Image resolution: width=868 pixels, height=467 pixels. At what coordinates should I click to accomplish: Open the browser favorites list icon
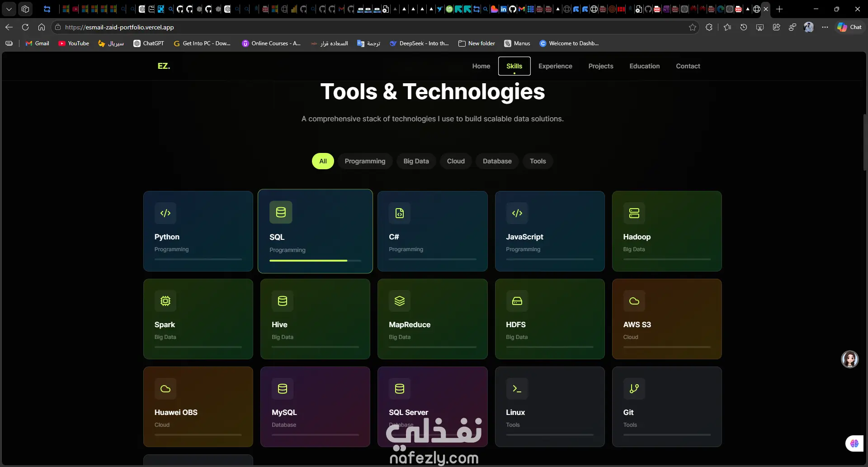[727, 27]
